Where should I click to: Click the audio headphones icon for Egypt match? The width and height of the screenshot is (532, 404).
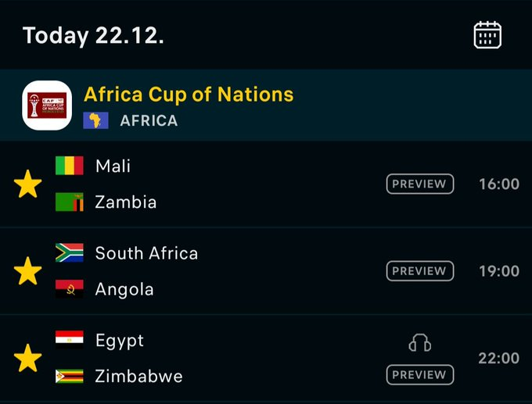(x=420, y=343)
